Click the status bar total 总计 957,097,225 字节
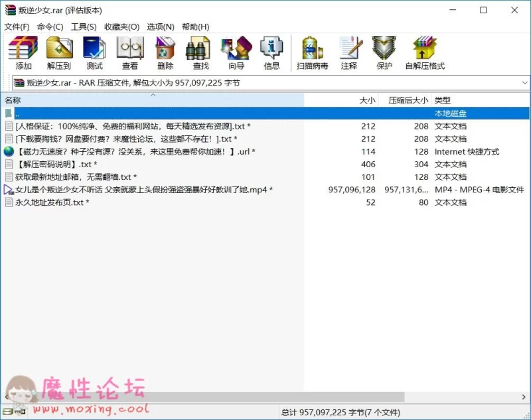Viewport: 531px width, 420px height. [341, 412]
